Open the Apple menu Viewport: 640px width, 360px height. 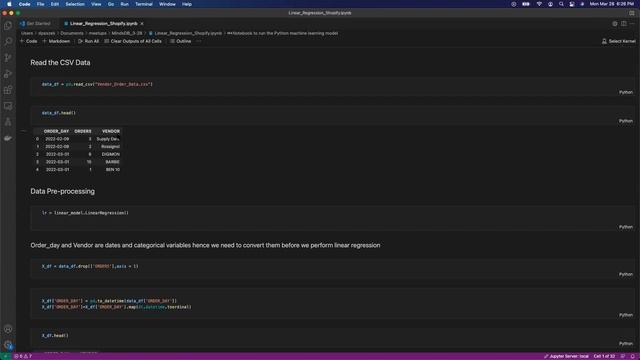click(9, 4)
